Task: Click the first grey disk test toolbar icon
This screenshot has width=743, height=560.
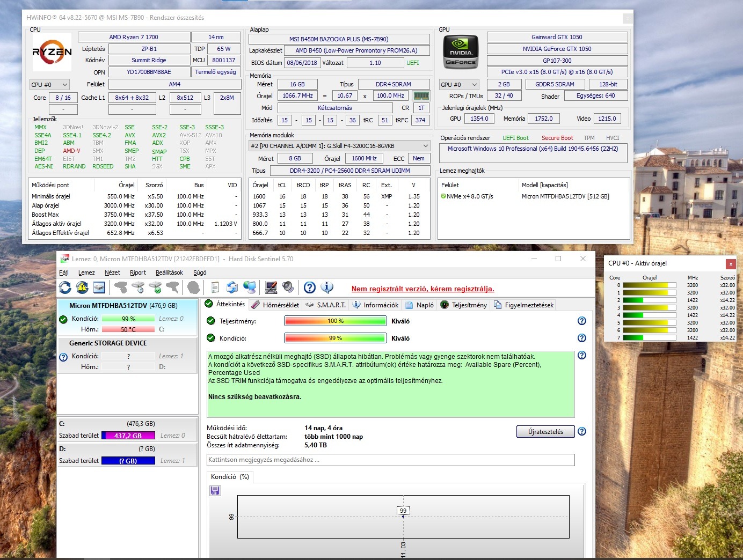Action: [121, 288]
